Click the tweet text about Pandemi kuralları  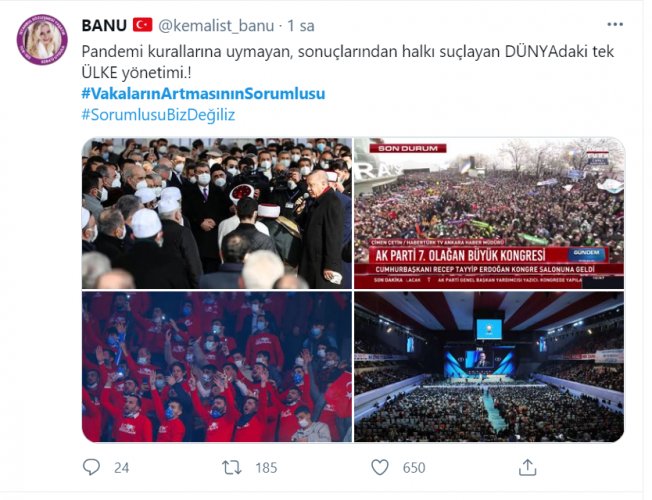(348, 62)
